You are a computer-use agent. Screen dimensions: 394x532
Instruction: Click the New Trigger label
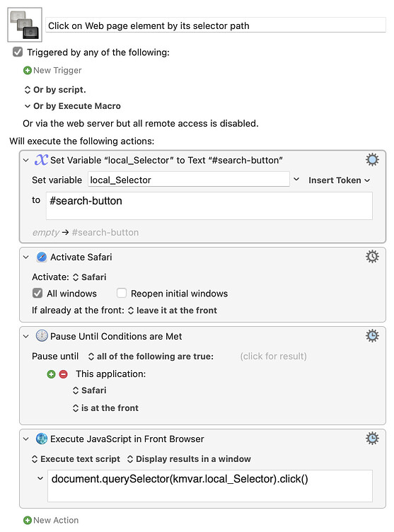click(57, 70)
